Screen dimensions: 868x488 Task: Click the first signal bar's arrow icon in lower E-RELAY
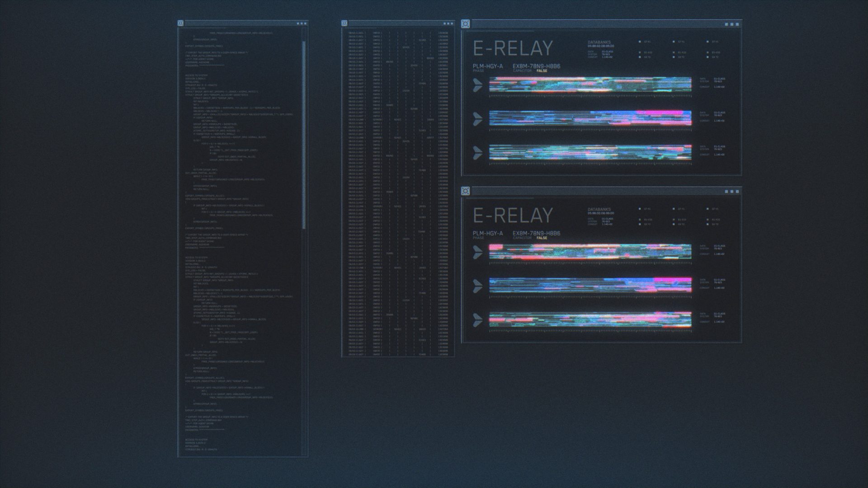point(477,252)
